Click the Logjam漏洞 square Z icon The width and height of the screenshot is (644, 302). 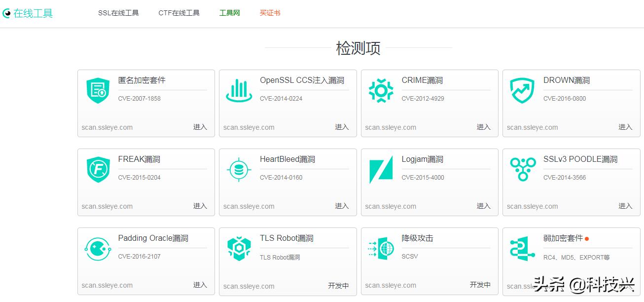pyautogui.click(x=381, y=170)
